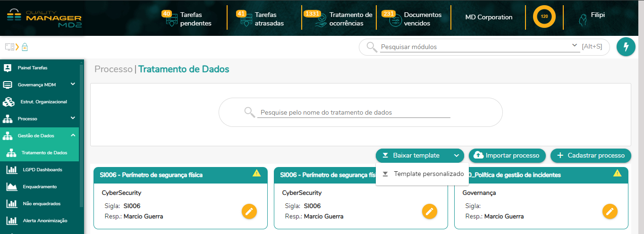644x234 pixels.
Task: Open LGPD Dashboards in sidebar
Action: click(42, 169)
